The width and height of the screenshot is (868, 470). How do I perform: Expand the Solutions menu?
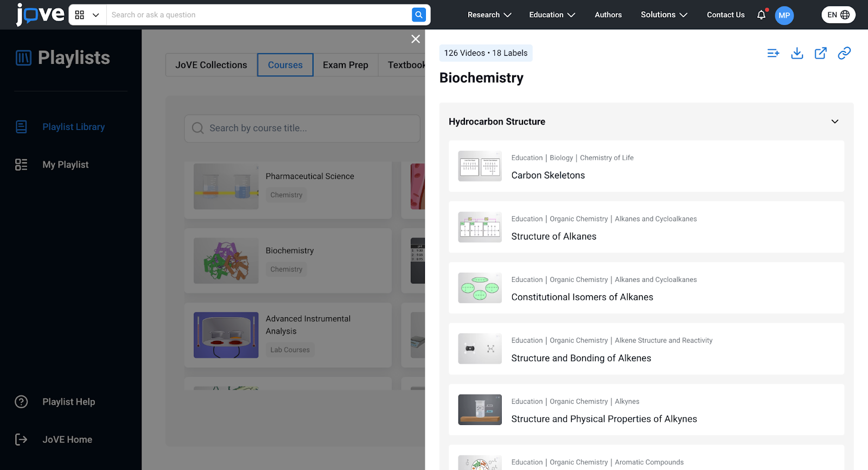pyautogui.click(x=664, y=15)
